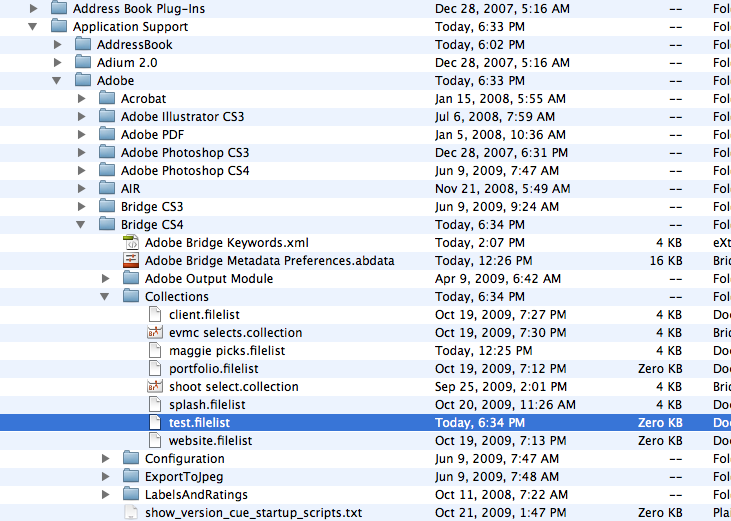
Task: Click the evmc selects.collection Bridge icon
Action: pos(155,333)
